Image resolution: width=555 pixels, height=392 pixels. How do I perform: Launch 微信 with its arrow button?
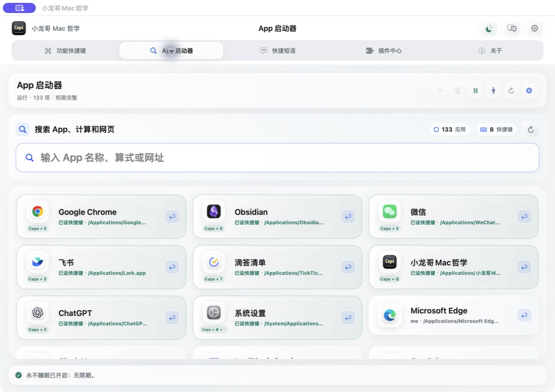[x=524, y=216]
